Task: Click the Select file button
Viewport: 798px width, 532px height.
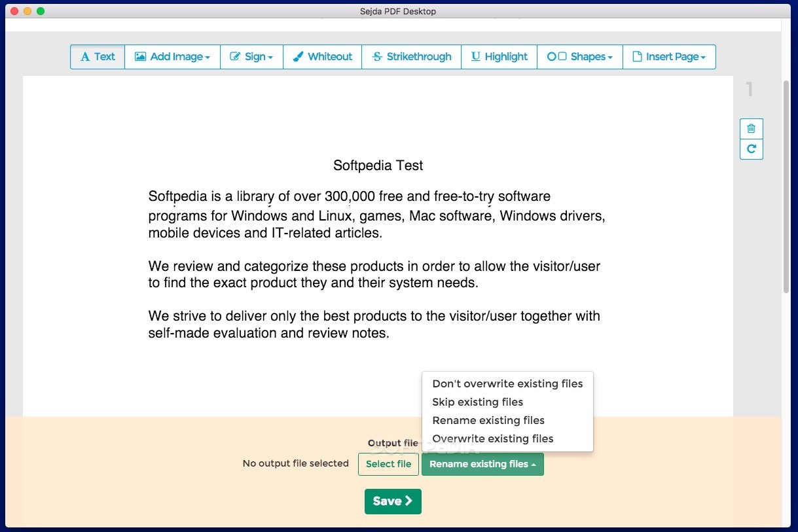Action: pos(388,464)
